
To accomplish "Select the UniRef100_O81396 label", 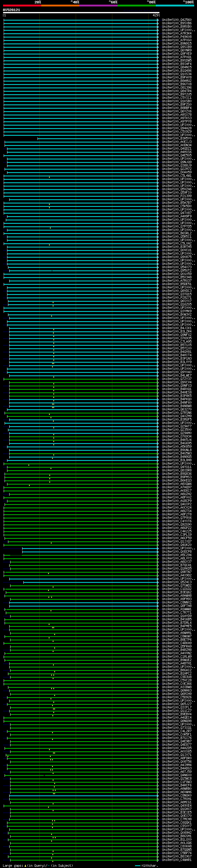I will (177, 88).
